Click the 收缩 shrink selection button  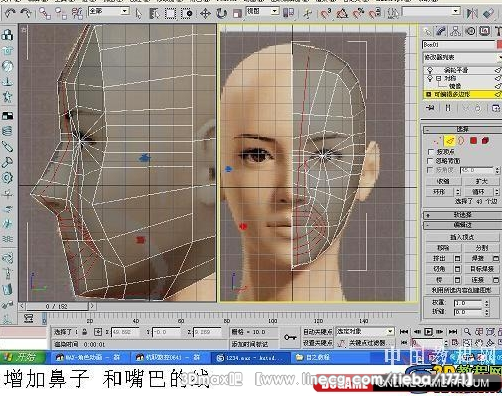click(443, 181)
